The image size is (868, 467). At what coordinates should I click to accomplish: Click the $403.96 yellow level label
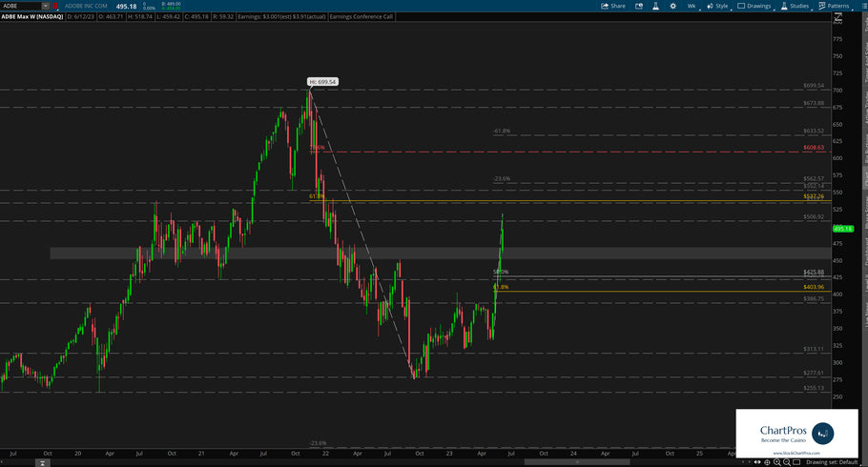[814, 287]
